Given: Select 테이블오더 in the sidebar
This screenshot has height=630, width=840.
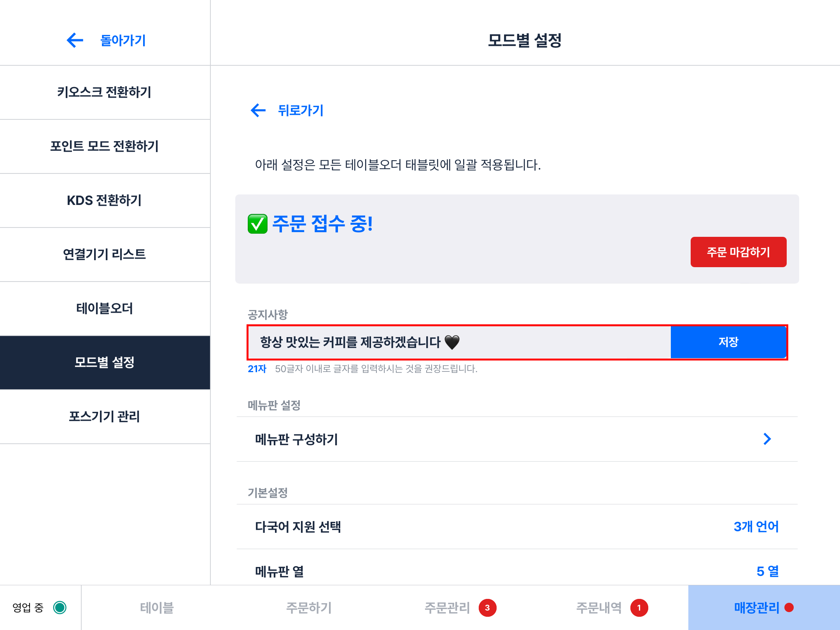Looking at the screenshot, I should 104,308.
